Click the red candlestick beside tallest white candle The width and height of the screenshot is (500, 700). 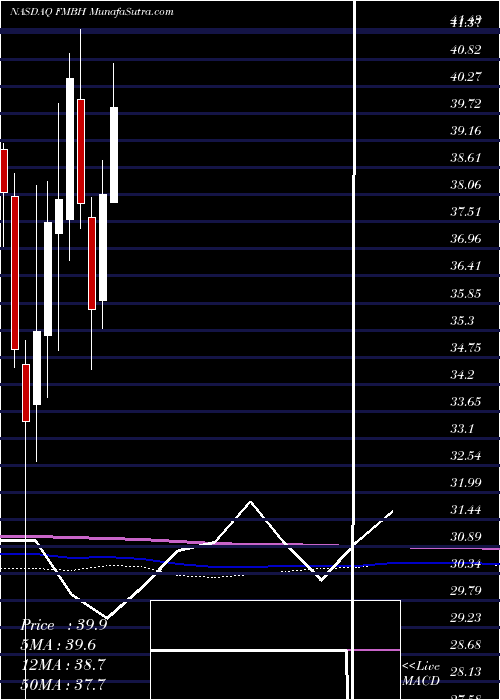81,151
